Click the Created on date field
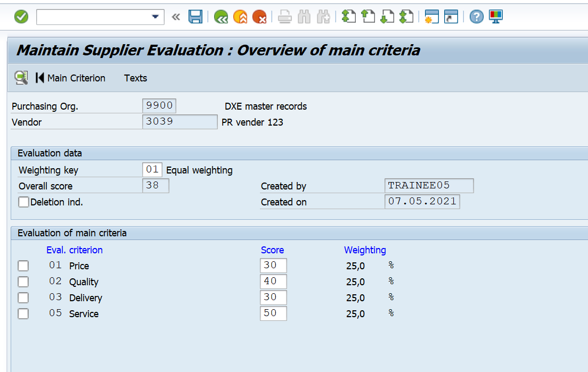 click(x=422, y=202)
